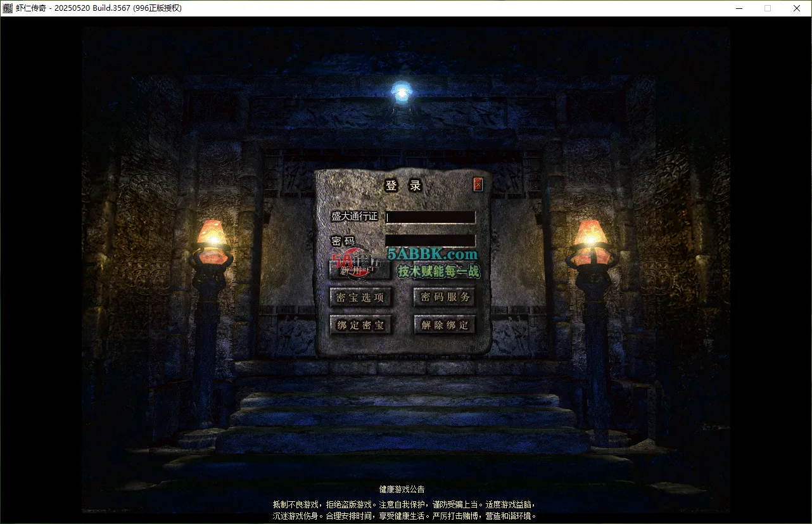Click the game app icon in title bar
Screen dimensions: 812x524
(x=8, y=8)
